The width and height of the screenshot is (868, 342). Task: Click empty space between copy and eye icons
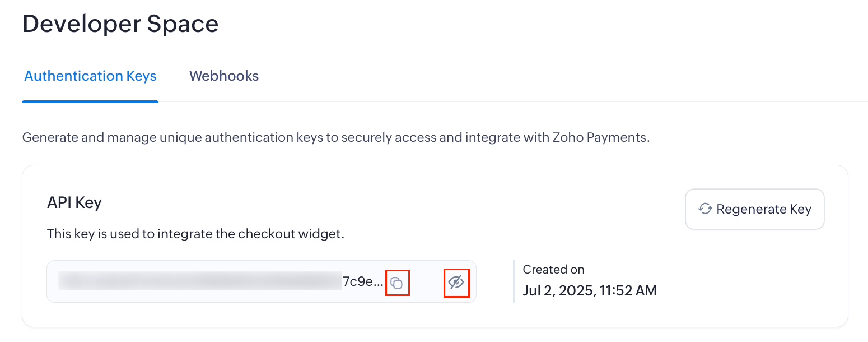point(427,282)
